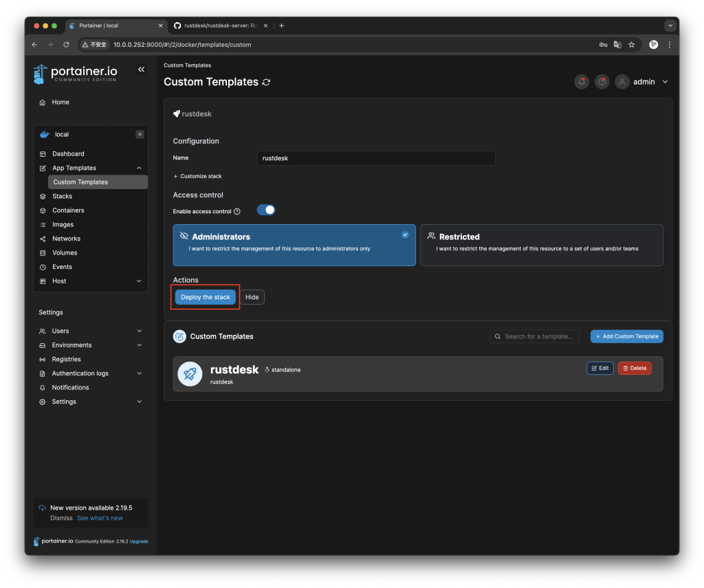704x588 pixels.
Task: Click the Add Custom Template button
Action: [626, 336]
